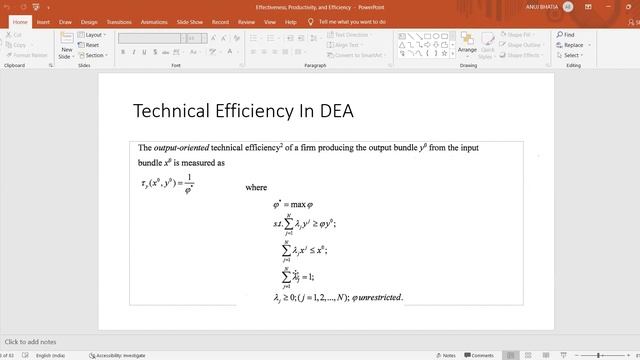Image resolution: width=640 pixels, height=360 pixels.
Task: Align text left
Action: tap(253, 52)
